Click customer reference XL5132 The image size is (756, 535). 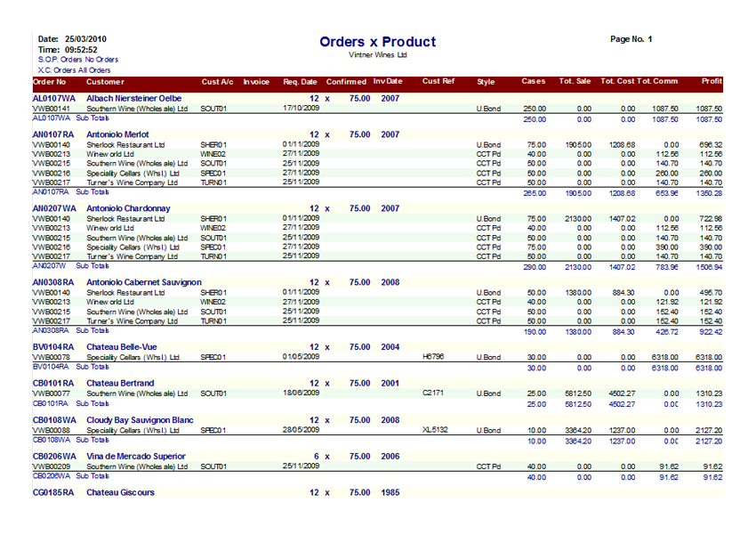435,430
